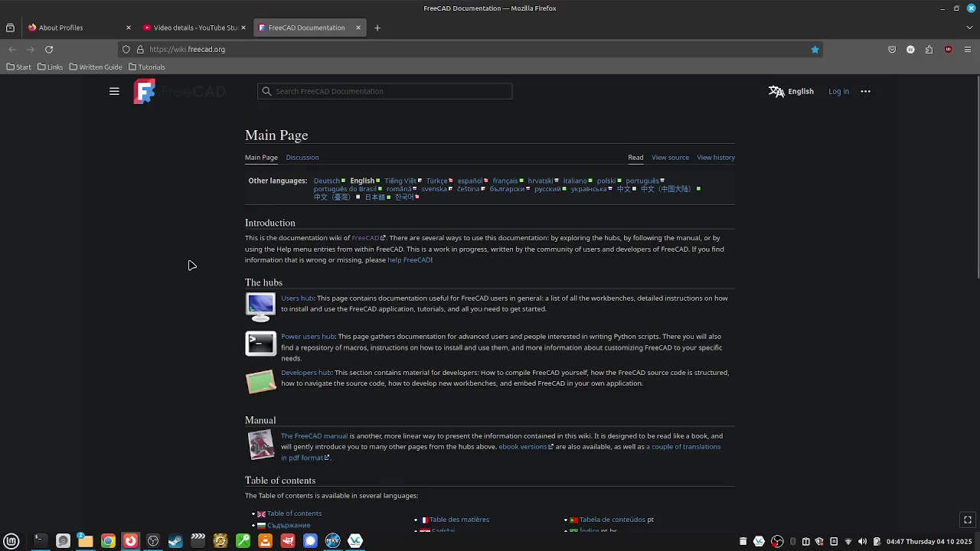This screenshot has width=980, height=551.
Task: Open the Tutorials bookmarks folder
Action: tap(147, 67)
